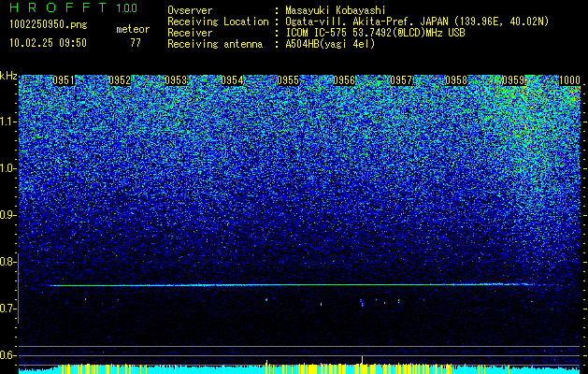Click the 0954 time marker
This screenshot has height=374, width=588.
pyautogui.click(x=232, y=80)
